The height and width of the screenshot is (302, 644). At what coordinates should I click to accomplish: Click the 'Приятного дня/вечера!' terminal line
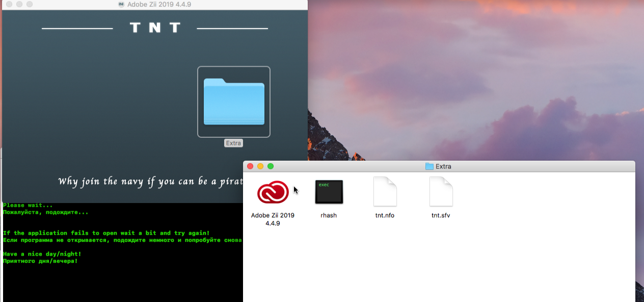40,261
